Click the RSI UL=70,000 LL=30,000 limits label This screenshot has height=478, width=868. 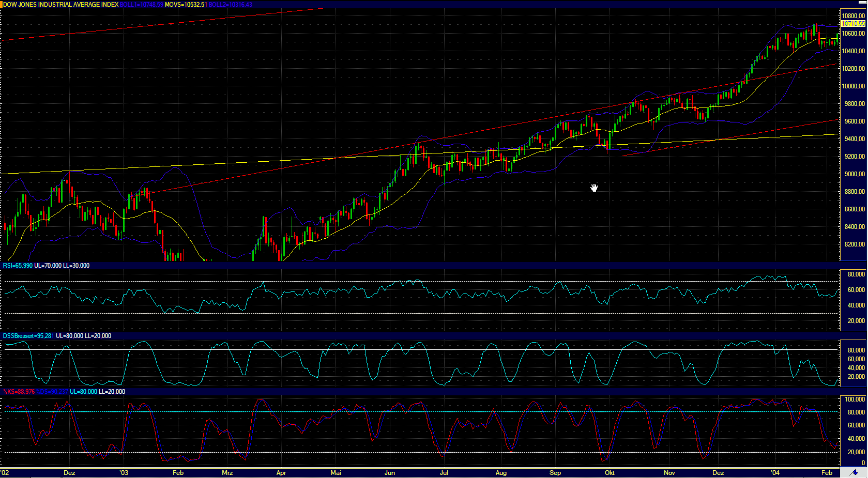pyautogui.click(x=62, y=266)
